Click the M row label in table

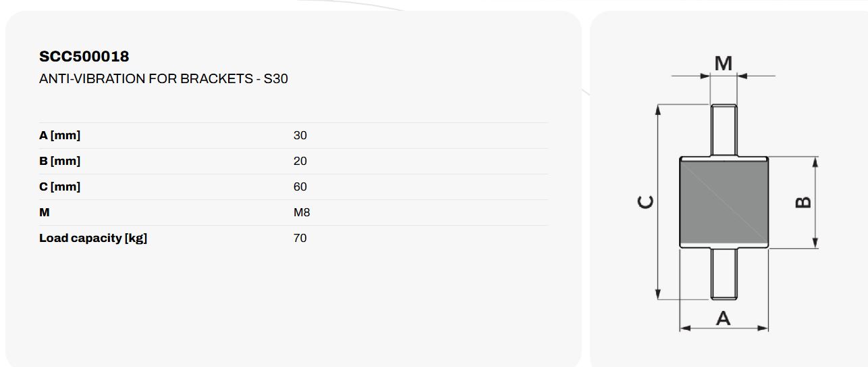click(x=45, y=212)
